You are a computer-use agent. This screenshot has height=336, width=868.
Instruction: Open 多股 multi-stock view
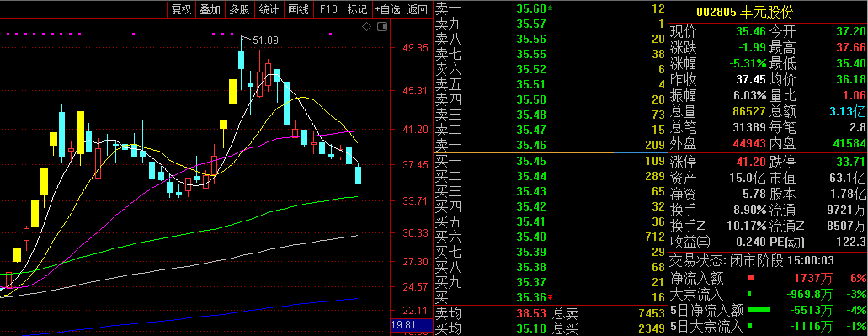click(x=240, y=9)
